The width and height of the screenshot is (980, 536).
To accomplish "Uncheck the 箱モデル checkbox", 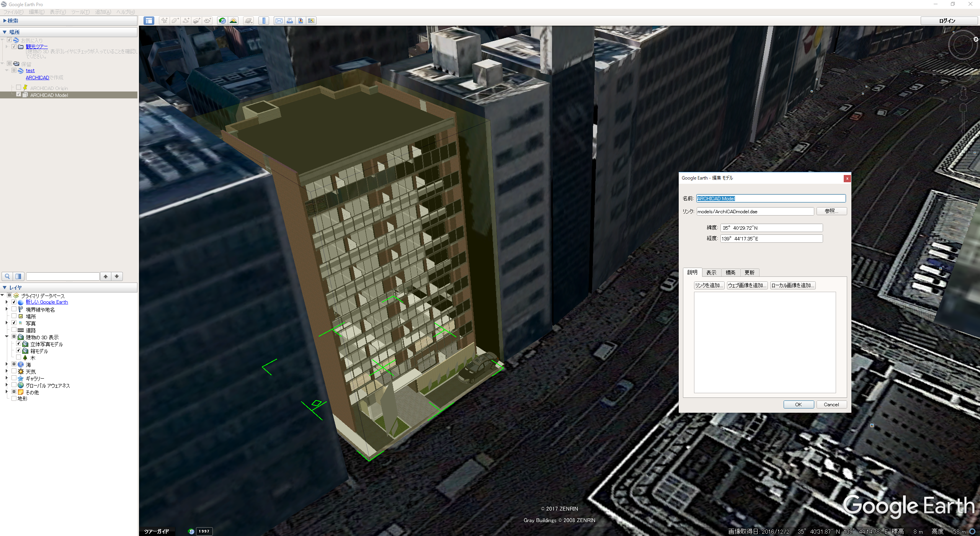I will pyautogui.click(x=18, y=350).
